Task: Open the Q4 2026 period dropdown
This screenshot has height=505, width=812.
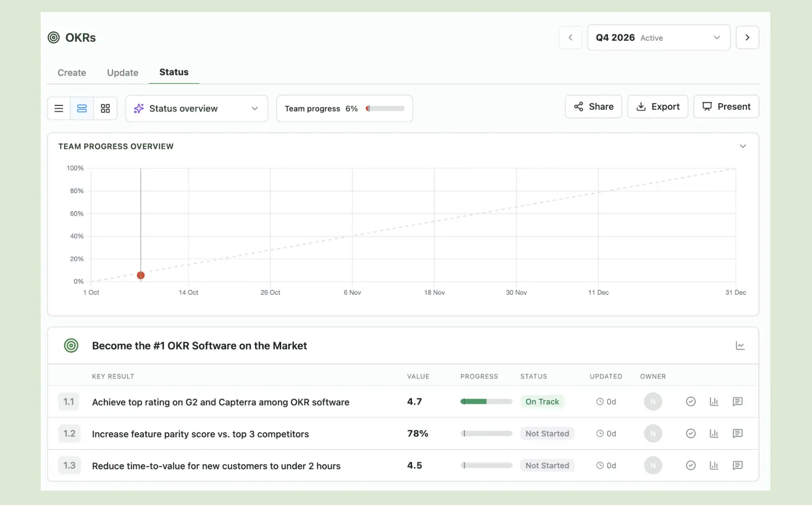Action: (658, 37)
